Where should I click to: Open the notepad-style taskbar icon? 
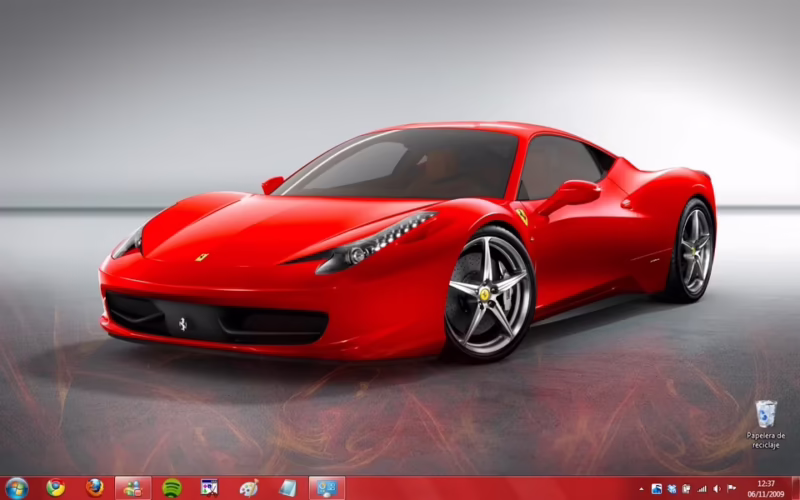pyautogui.click(x=288, y=487)
